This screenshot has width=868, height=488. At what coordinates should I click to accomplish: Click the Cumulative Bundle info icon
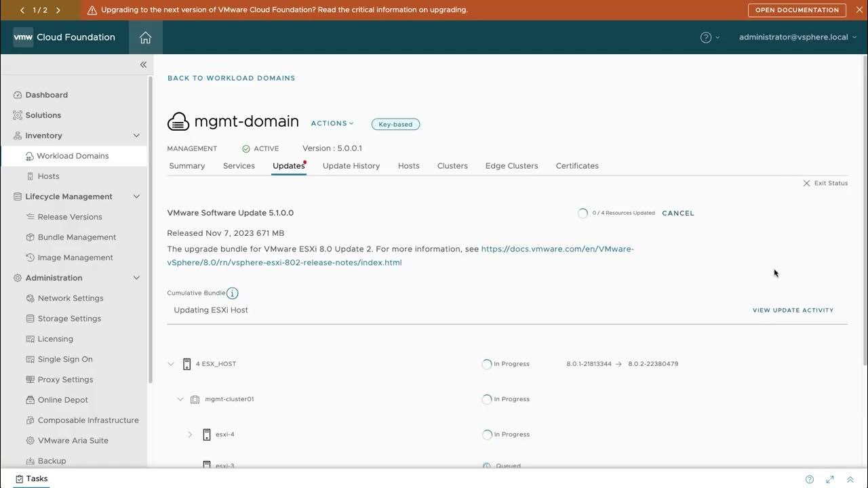click(x=233, y=293)
